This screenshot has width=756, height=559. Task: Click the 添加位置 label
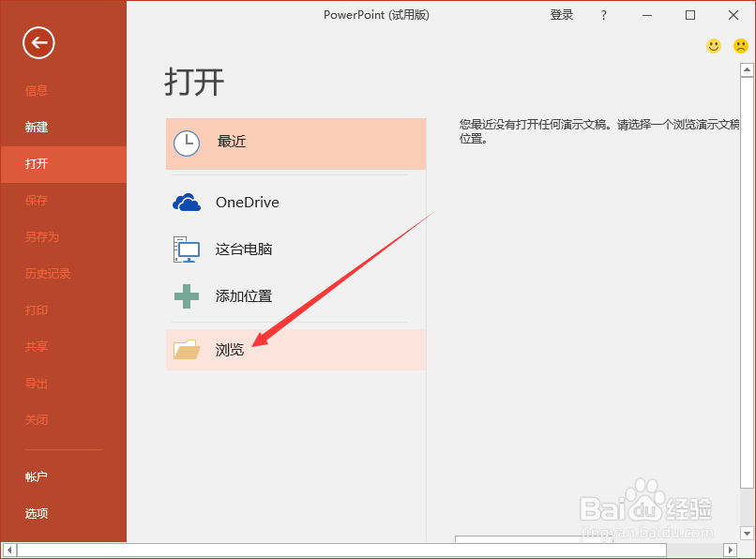click(244, 296)
